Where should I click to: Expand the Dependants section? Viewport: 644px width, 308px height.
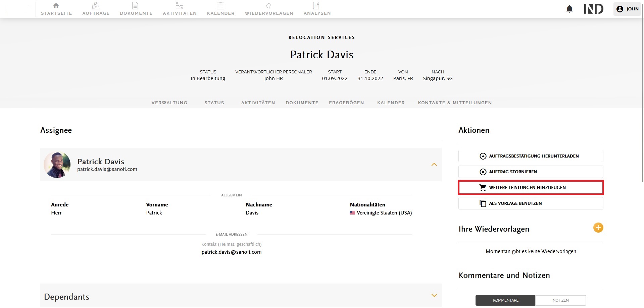click(434, 296)
